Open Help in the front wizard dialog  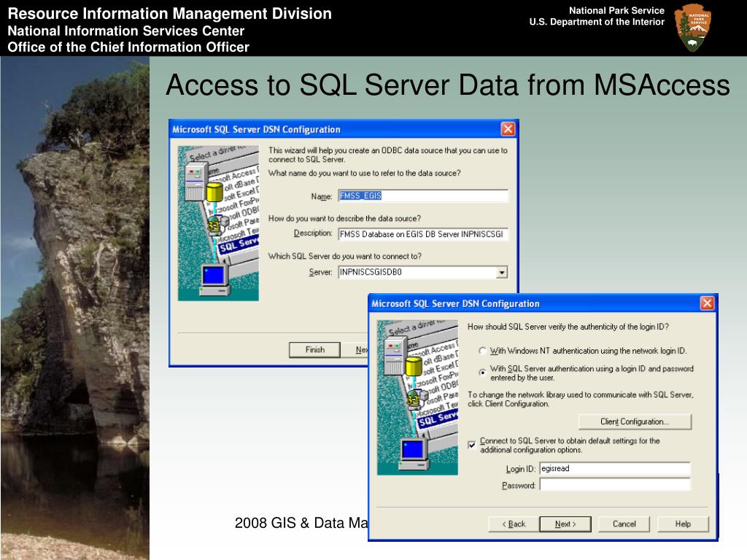tap(683, 524)
